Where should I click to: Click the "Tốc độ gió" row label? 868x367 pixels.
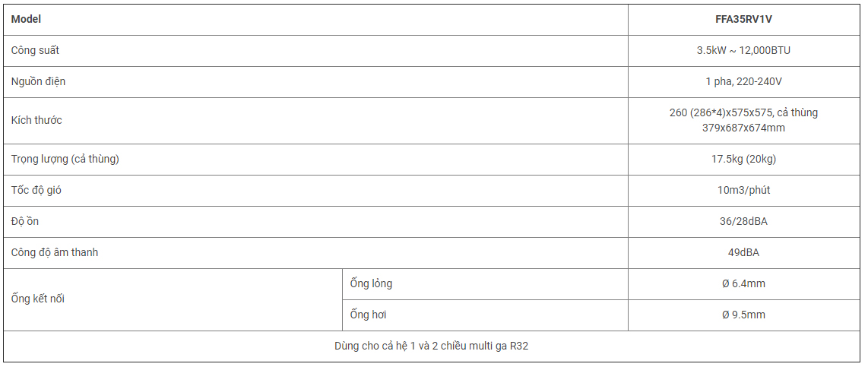(36, 190)
